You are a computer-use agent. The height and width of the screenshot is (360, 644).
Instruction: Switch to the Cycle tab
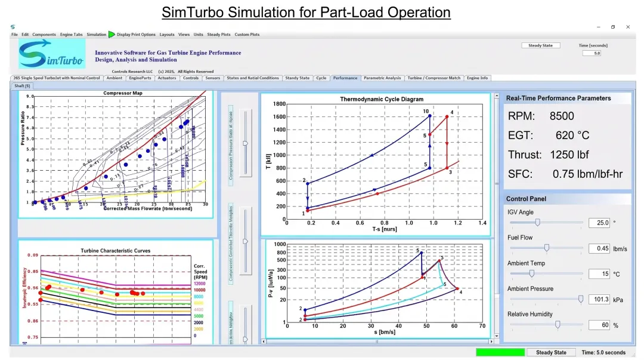click(x=321, y=78)
